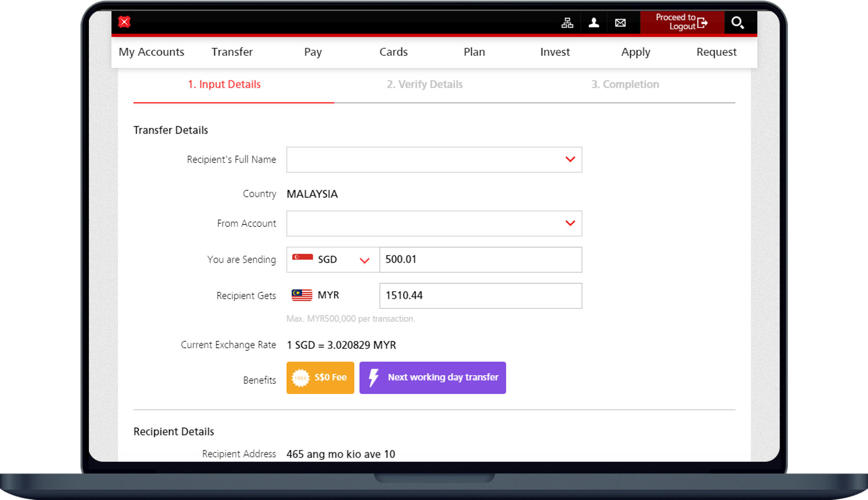
Task: Open the My Accounts menu
Action: [152, 52]
